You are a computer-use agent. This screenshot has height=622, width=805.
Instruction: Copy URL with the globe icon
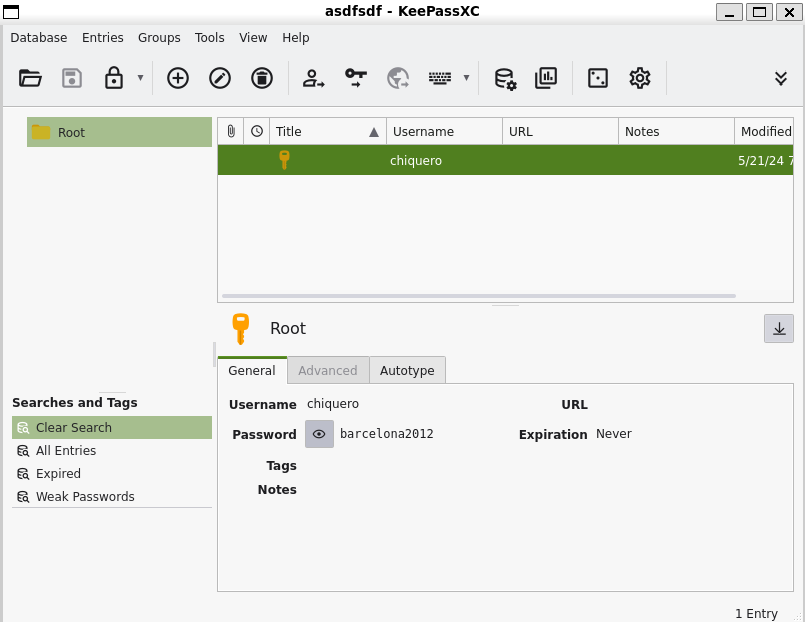tap(398, 79)
